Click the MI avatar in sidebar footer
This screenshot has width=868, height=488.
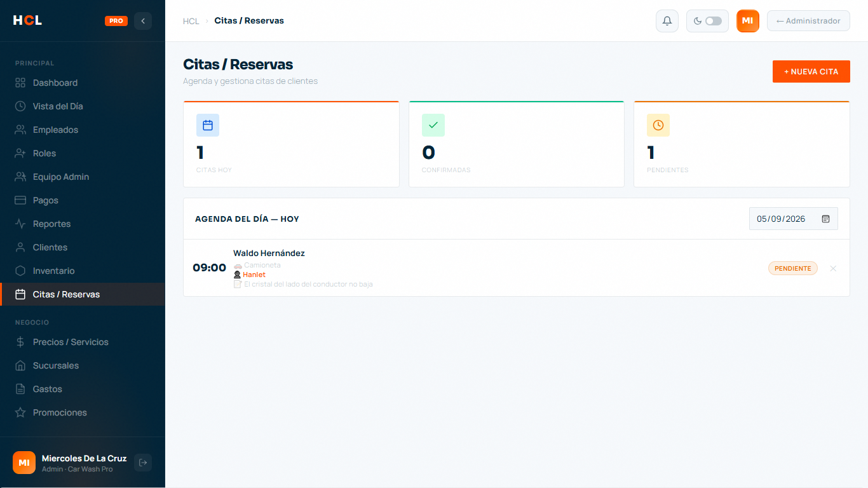click(24, 463)
